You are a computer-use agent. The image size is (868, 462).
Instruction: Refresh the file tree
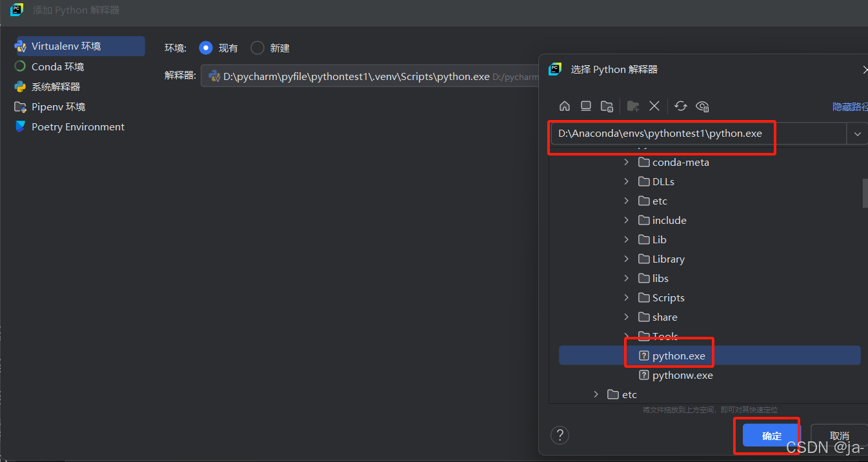click(x=681, y=106)
